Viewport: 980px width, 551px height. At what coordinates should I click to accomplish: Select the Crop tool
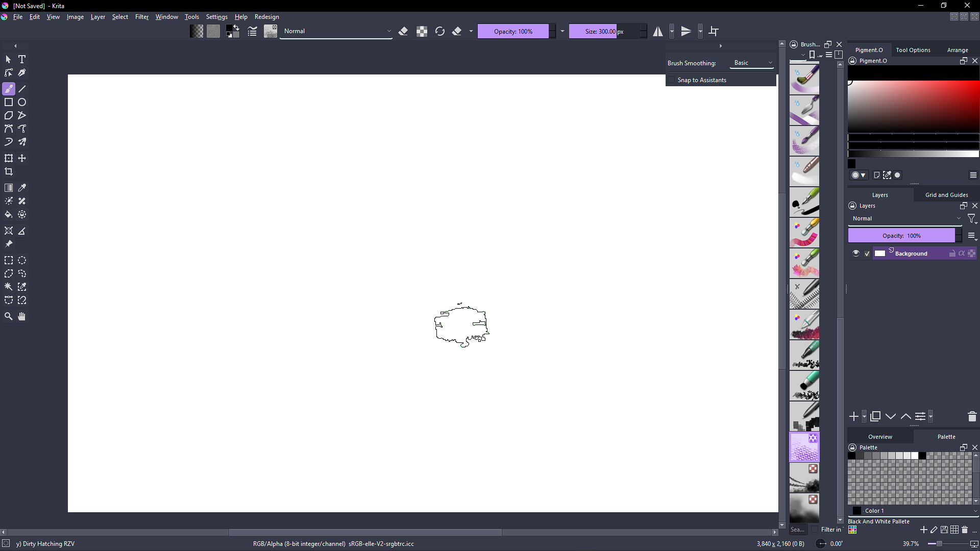coord(9,172)
